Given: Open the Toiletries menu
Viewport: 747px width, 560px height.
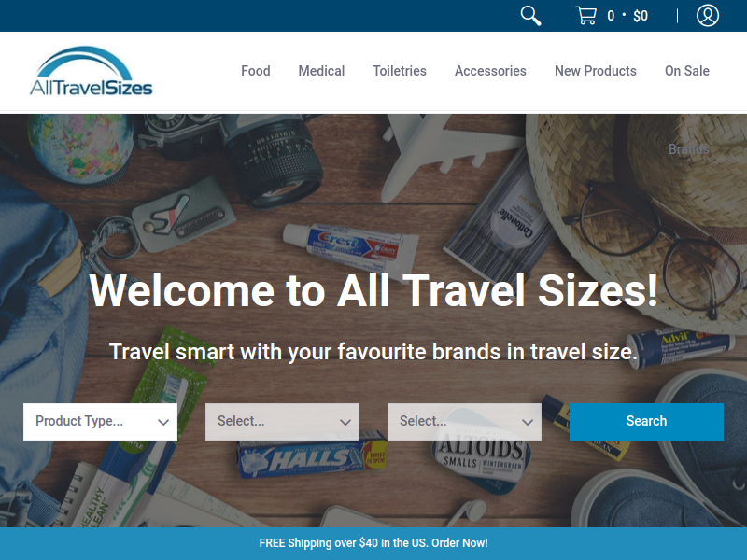Looking at the screenshot, I should tap(400, 71).
